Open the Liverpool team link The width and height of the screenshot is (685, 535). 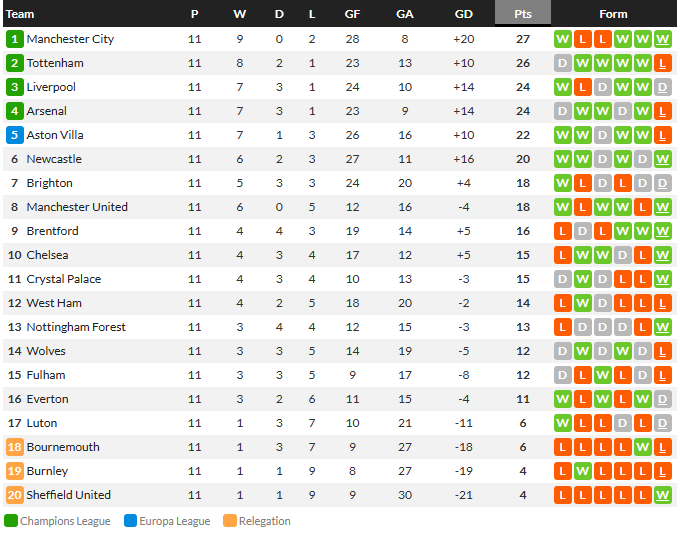coord(51,87)
